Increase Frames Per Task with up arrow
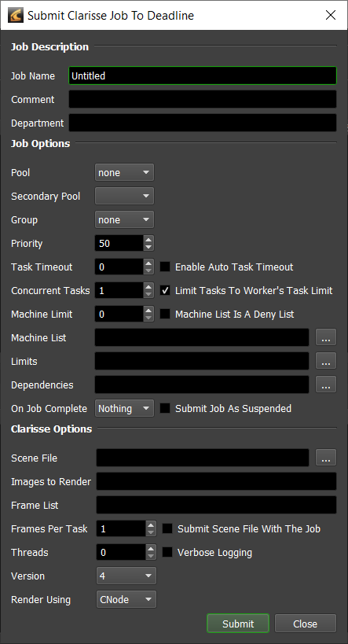The image size is (348, 644). pyautogui.click(x=151, y=525)
